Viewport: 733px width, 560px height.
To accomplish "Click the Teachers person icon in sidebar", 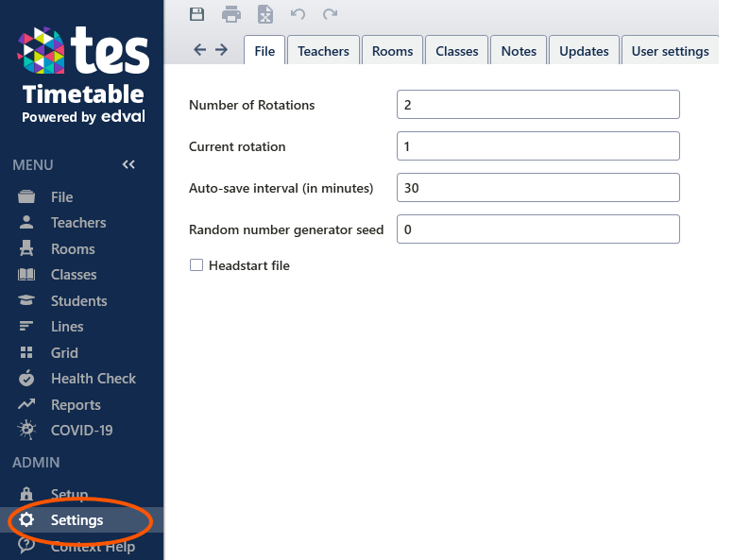I will (26, 223).
